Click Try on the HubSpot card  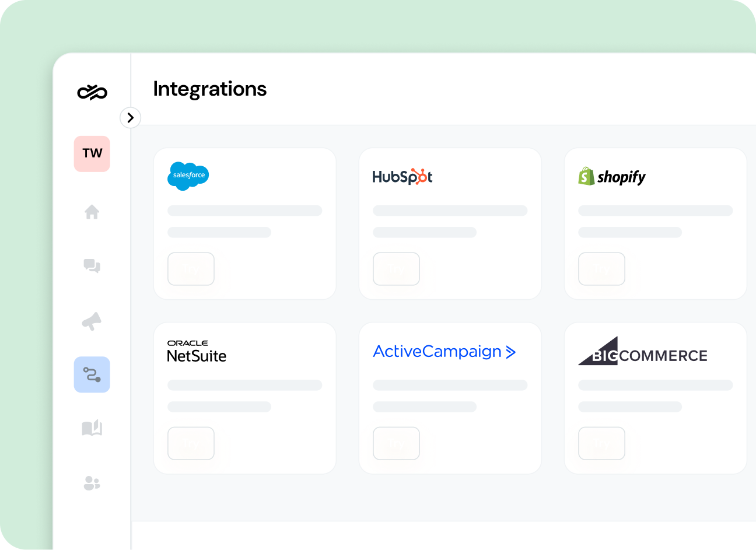click(396, 269)
